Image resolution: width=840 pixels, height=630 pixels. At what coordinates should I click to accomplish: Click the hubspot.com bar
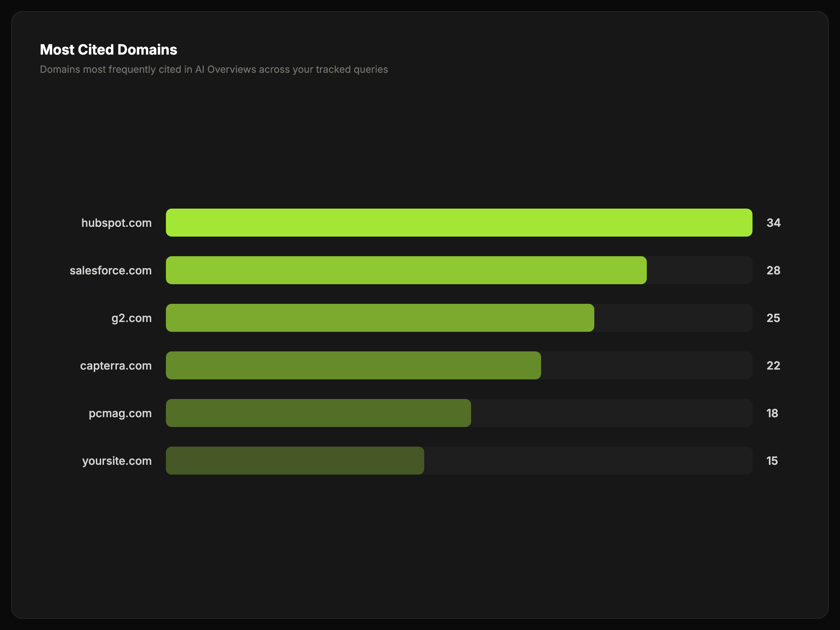click(459, 223)
